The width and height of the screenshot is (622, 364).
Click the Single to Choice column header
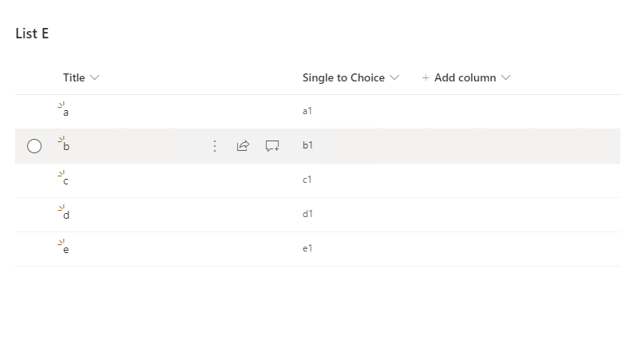pyautogui.click(x=343, y=77)
